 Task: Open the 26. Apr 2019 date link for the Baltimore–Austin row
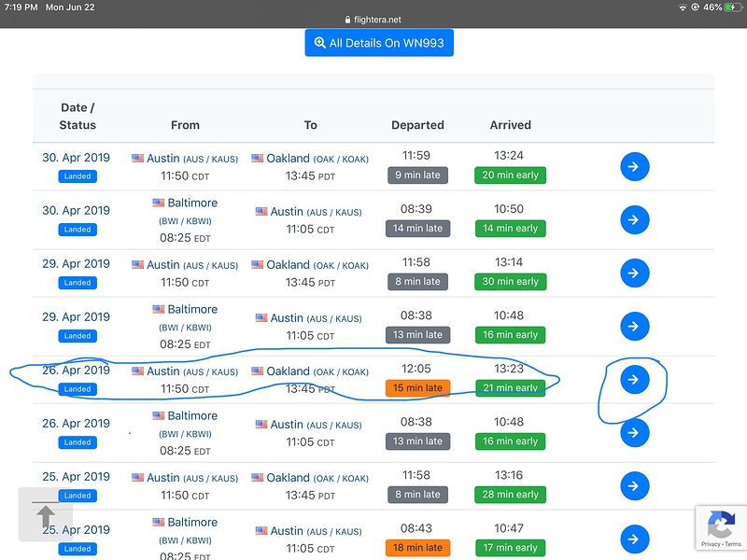click(x=76, y=424)
